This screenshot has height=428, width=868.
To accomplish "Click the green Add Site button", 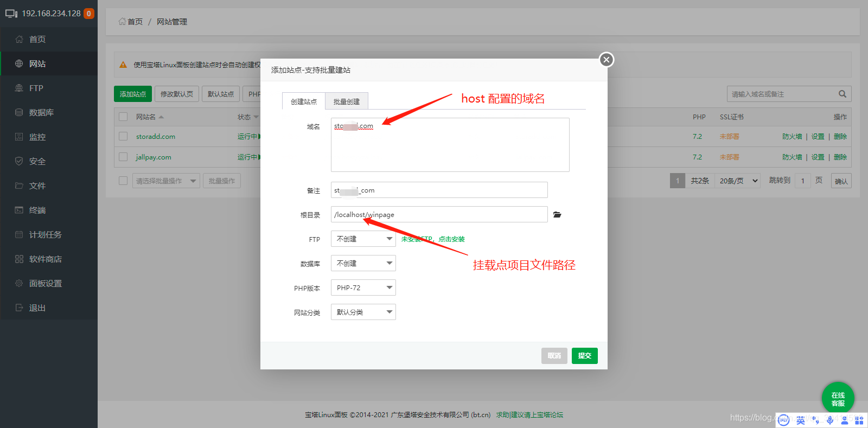I will tap(133, 94).
